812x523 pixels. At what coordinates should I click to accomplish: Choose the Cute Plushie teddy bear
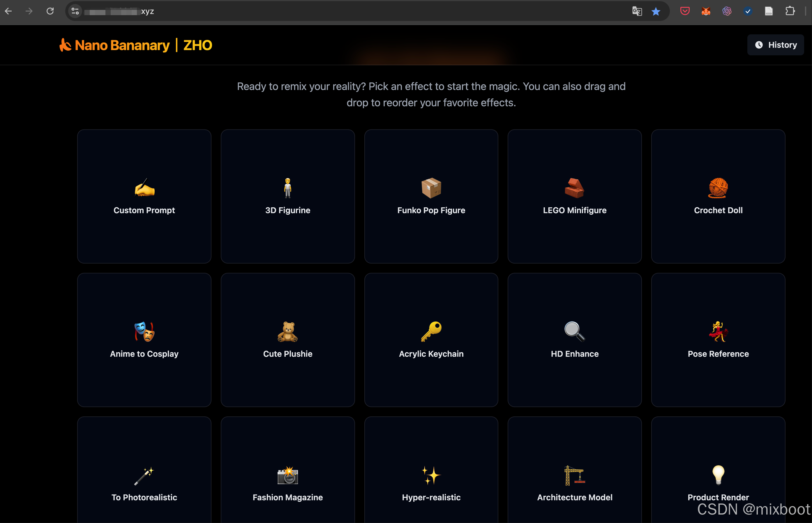288,331
